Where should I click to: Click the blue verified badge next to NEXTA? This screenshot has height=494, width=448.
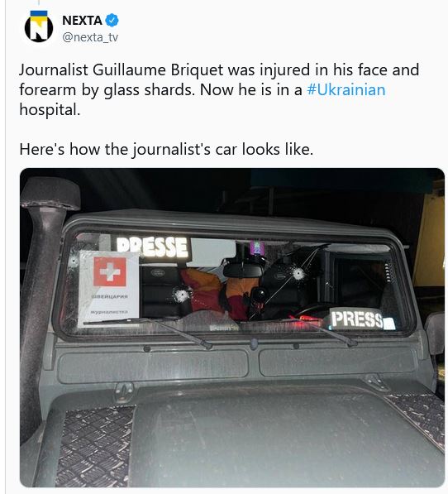(x=112, y=21)
